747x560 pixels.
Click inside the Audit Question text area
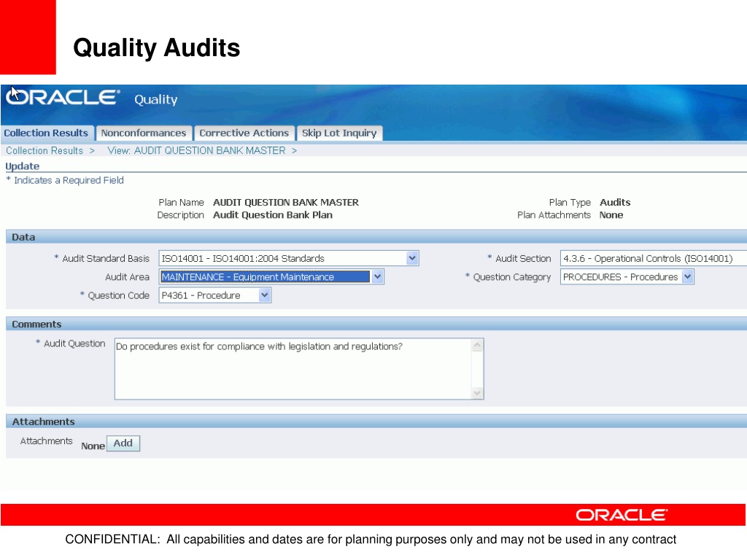tap(293, 368)
